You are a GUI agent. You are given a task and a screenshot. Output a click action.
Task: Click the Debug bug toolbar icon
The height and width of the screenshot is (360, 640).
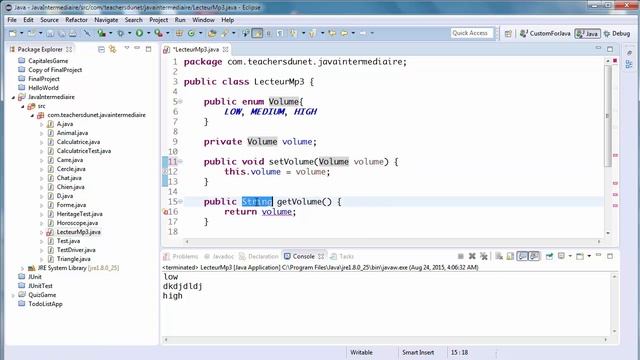pos(121,33)
